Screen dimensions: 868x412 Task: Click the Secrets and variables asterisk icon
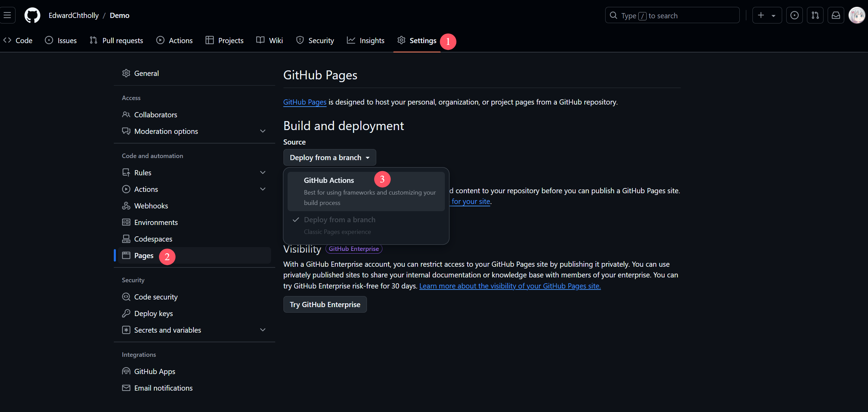pos(126,330)
